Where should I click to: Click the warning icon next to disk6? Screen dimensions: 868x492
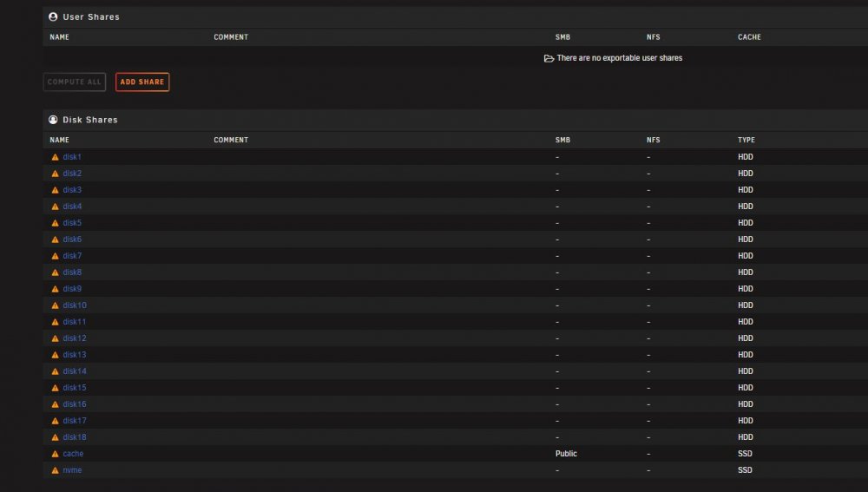tap(55, 239)
